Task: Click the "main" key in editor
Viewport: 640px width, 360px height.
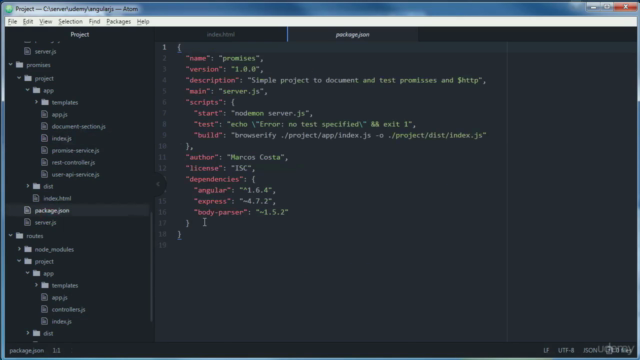Action: point(198,91)
